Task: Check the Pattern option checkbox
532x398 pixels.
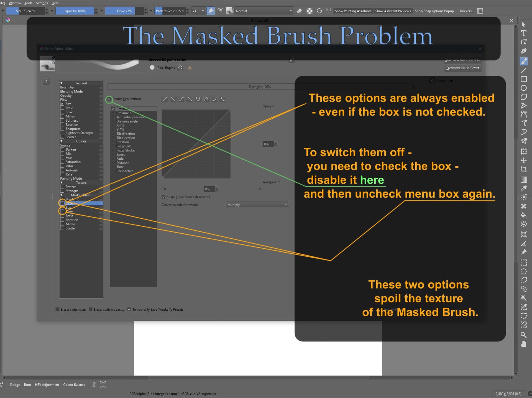Action: click(62, 187)
